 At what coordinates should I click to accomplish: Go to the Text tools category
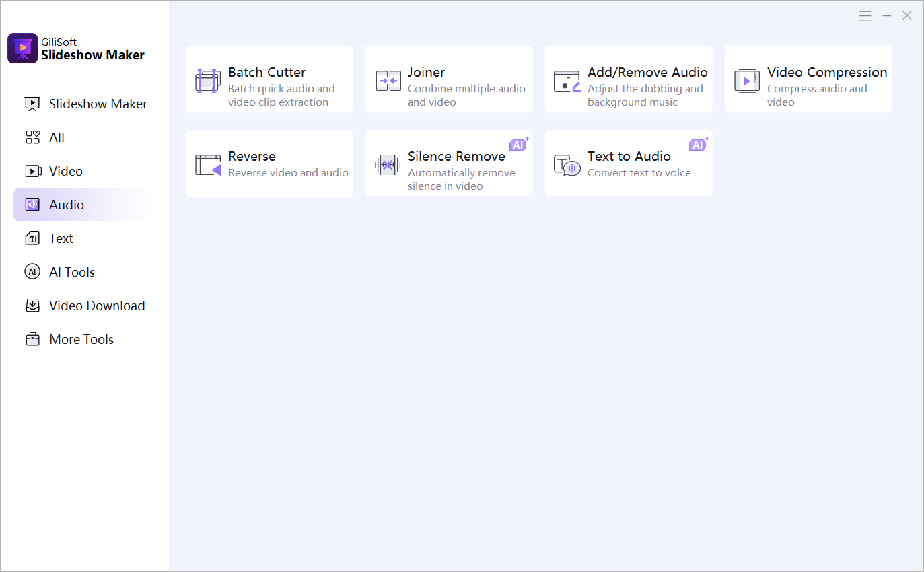click(x=61, y=238)
